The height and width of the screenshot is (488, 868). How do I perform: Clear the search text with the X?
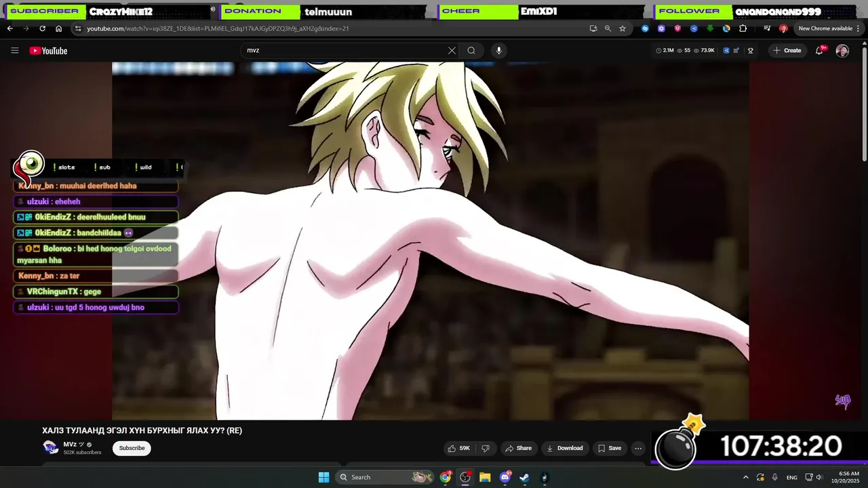pyautogui.click(x=452, y=50)
